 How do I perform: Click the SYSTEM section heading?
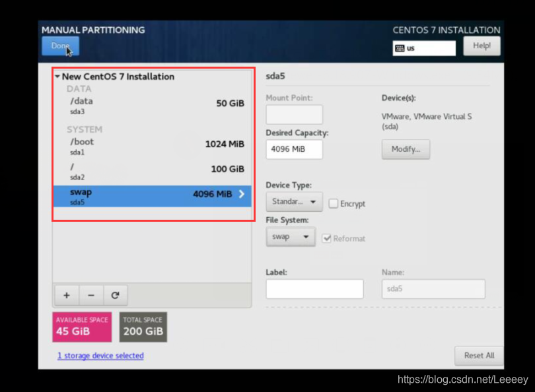[x=85, y=129]
